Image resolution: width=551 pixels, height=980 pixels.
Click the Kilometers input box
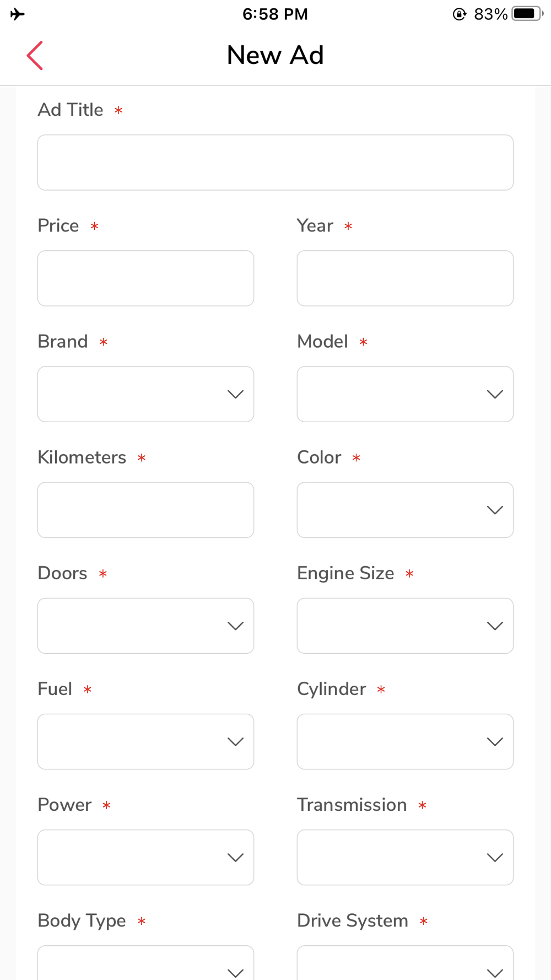pos(145,510)
